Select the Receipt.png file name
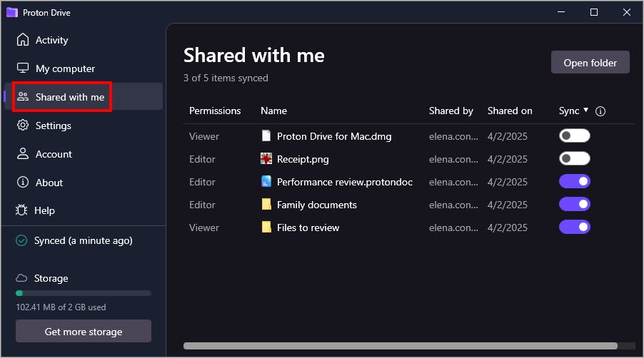Viewport: 644px width, 358px height. coord(303,159)
